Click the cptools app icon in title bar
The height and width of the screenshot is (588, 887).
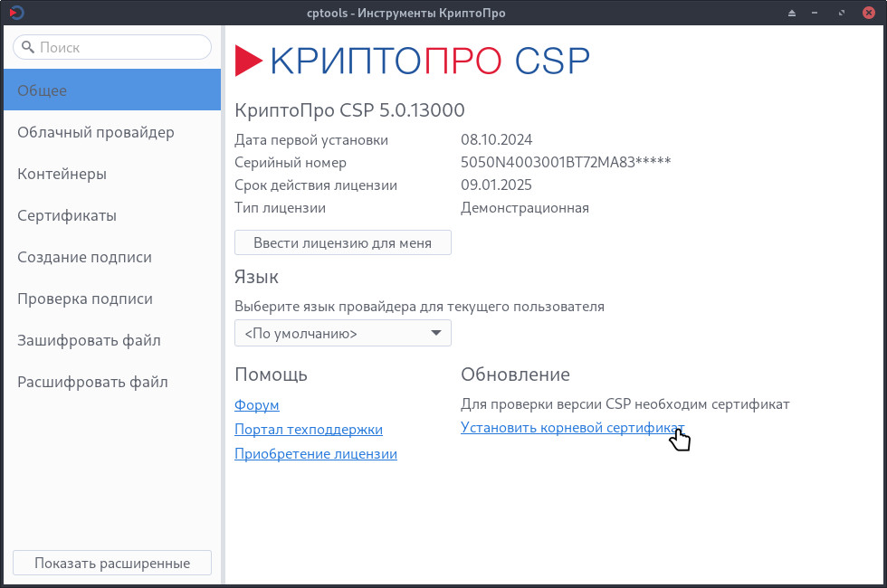tap(15, 13)
